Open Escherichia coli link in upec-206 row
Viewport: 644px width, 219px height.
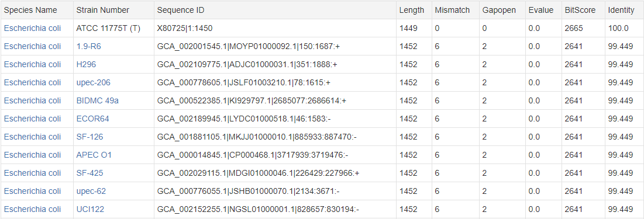32,82
